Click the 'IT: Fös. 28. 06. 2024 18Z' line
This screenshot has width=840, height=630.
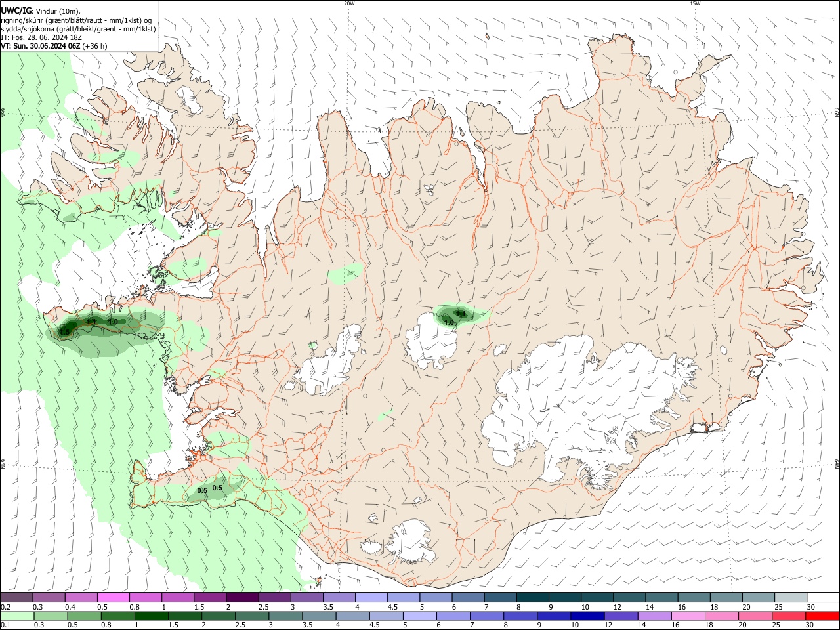(x=41, y=37)
